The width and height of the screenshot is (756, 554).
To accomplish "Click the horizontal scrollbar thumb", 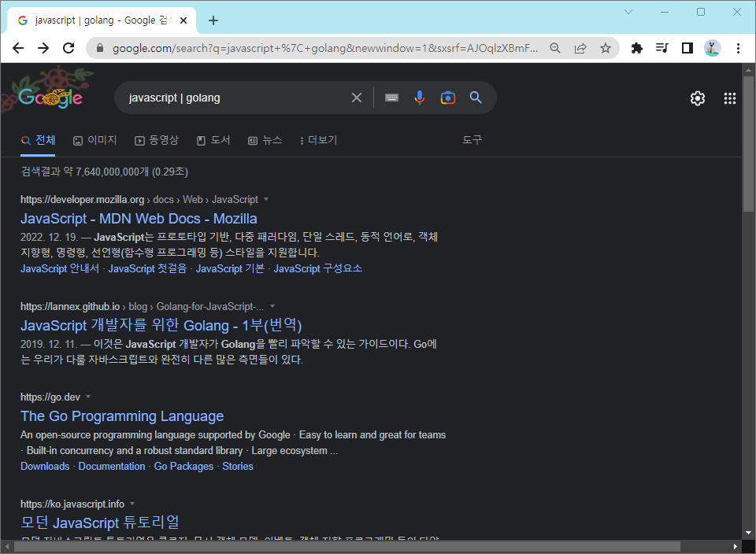I will (x=346, y=547).
